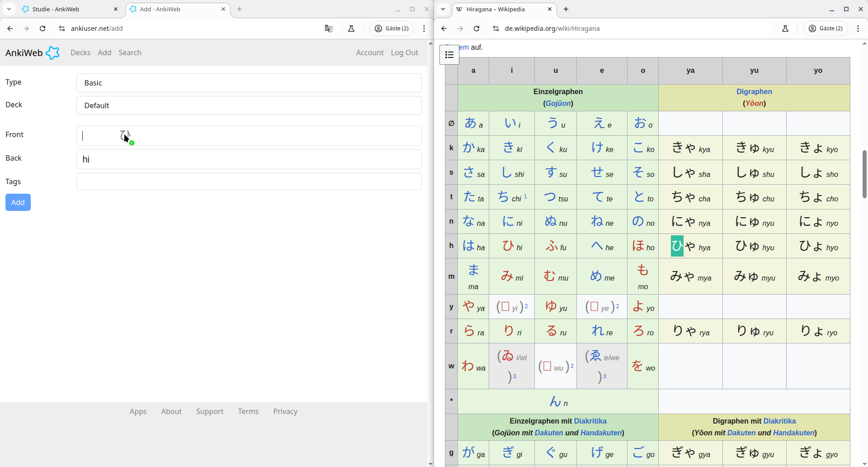Open About footer link
The width and height of the screenshot is (868, 467).
click(x=171, y=411)
